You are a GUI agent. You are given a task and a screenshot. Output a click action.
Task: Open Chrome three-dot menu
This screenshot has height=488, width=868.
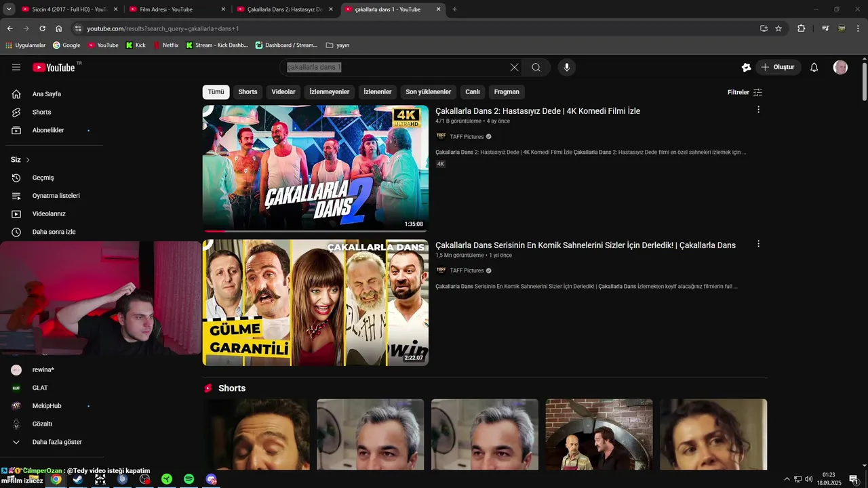click(859, 28)
